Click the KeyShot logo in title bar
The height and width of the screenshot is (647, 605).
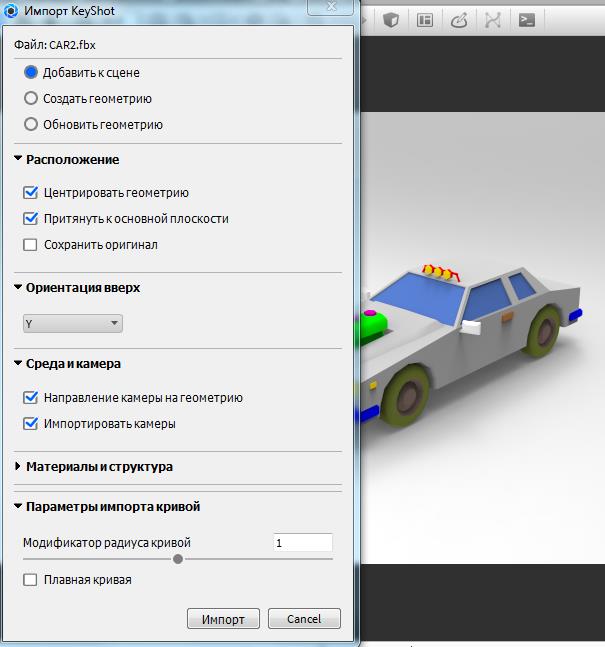pyautogui.click(x=11, y=9)
